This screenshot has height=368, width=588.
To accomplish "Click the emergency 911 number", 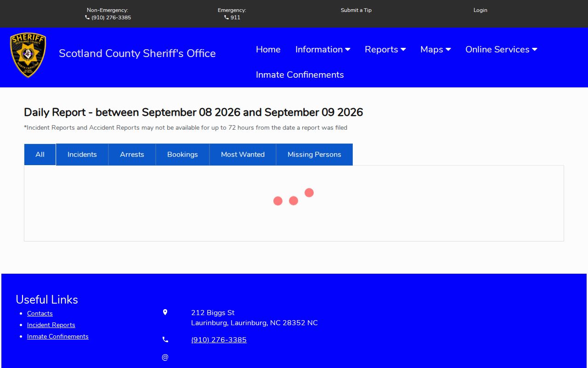I will (235, 17).
